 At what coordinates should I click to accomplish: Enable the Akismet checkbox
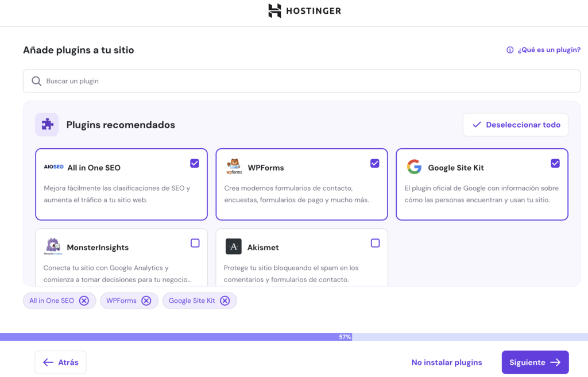[375, 243]
